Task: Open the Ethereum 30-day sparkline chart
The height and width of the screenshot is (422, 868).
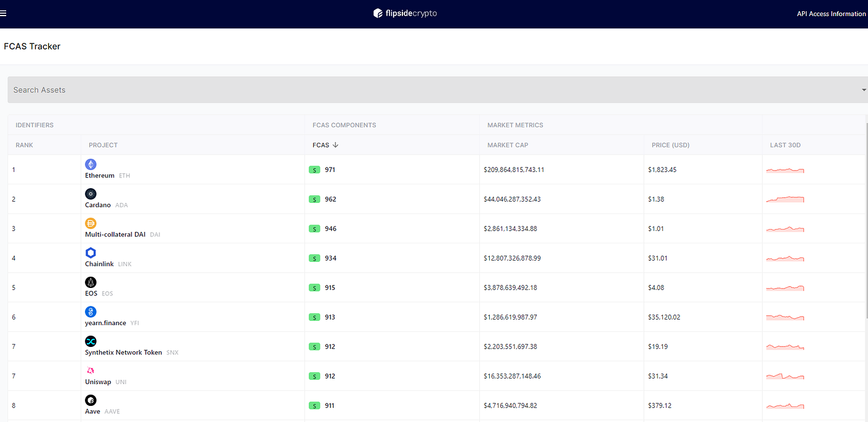Action: pyautogui.click(x=785, y=170)
